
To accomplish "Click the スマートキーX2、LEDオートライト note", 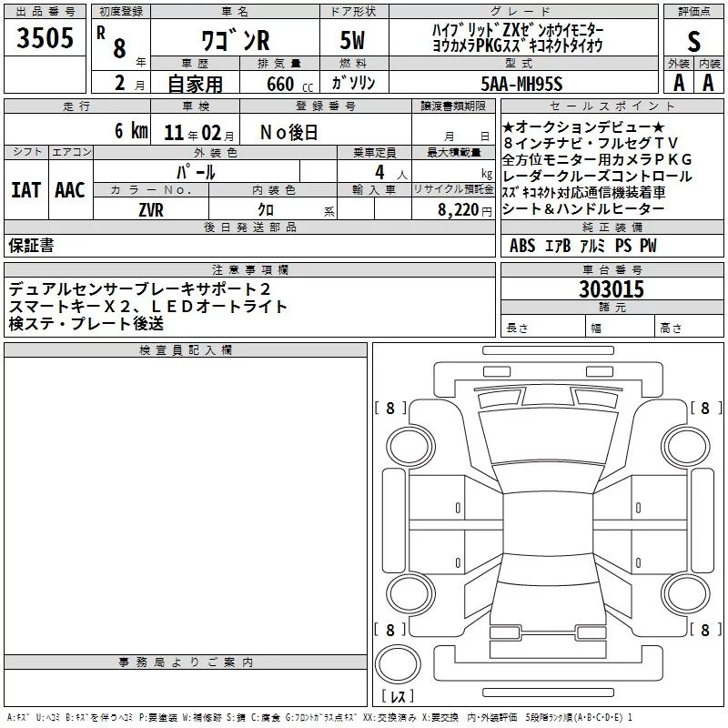I will pyautogui.click(x=147, y=307).
